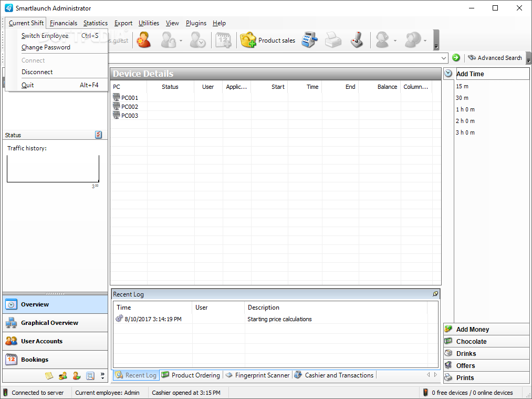The height and width of the screenshot is (399, 532).
Task: Click gear icon on the Starting price calculations log row
Action: (119, 319)
